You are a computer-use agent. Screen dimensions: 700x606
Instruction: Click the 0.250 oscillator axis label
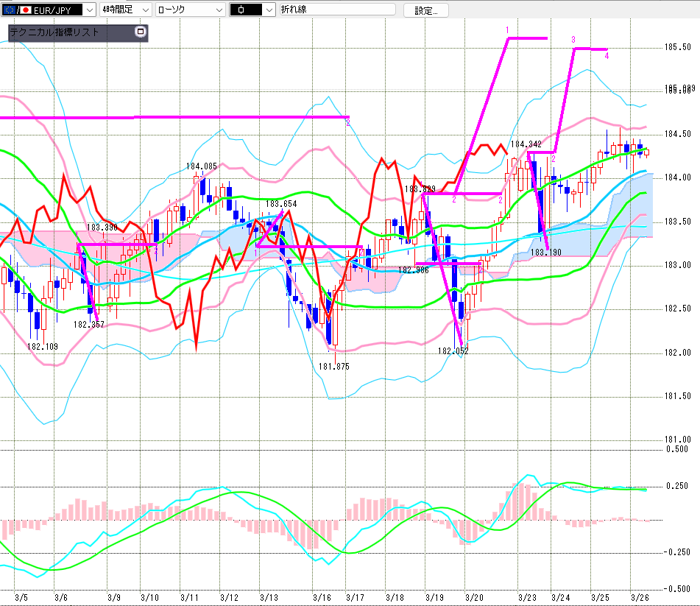[678, 486]
